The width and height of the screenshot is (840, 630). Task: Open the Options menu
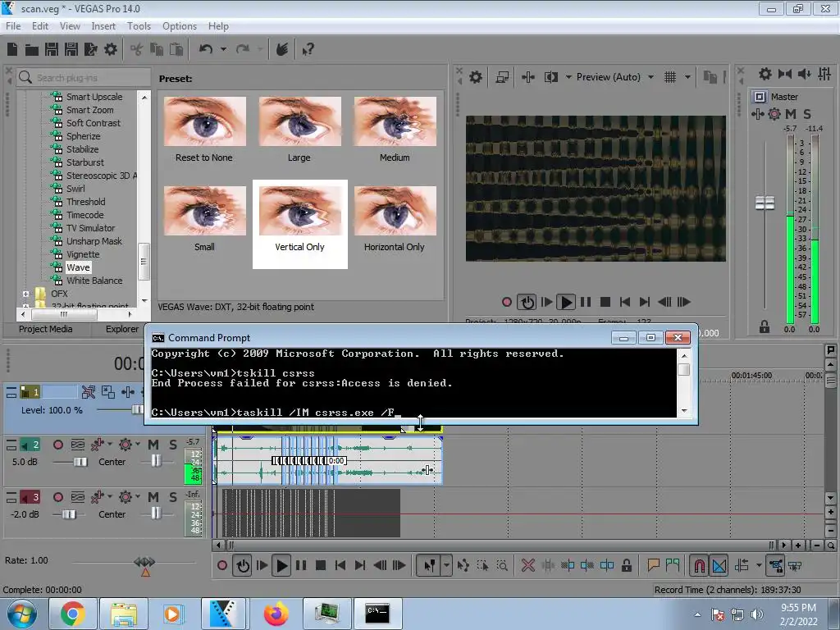coord(180,25)
